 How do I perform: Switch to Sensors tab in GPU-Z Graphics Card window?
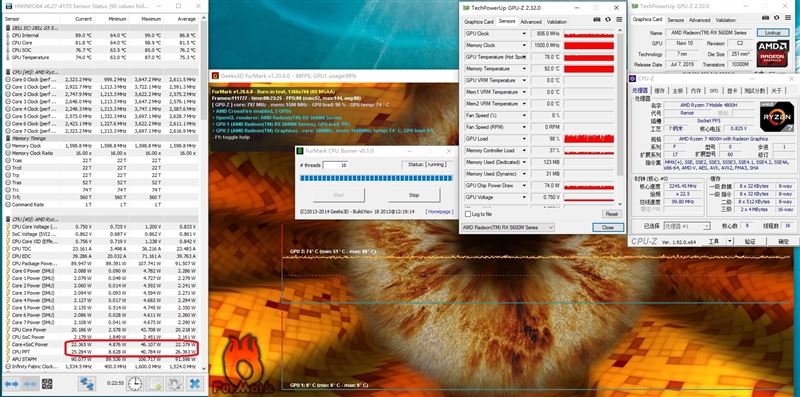(676, 20)
